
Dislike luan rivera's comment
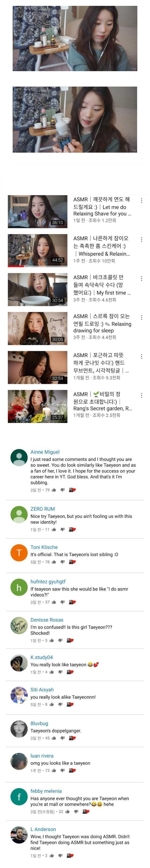point(62,770)
